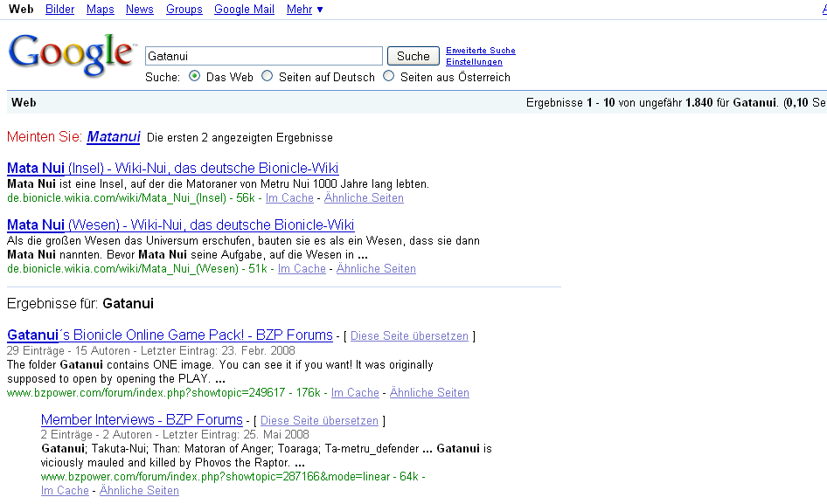Open Im Cache for Bionicle Game Pack result
The height and width of the screenshot is (504, 827).
point(355,393)
